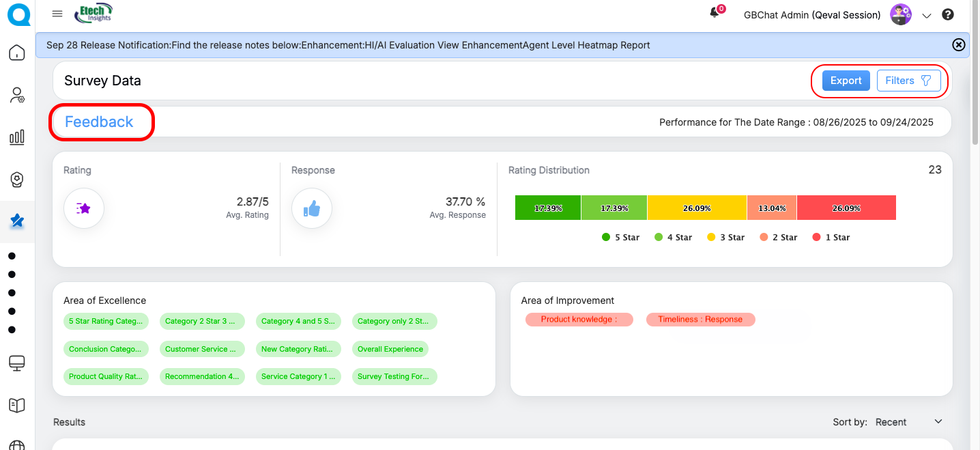Open the help question mark icon
Viewport: 980px width, 450px height.
tap(947, 14)
